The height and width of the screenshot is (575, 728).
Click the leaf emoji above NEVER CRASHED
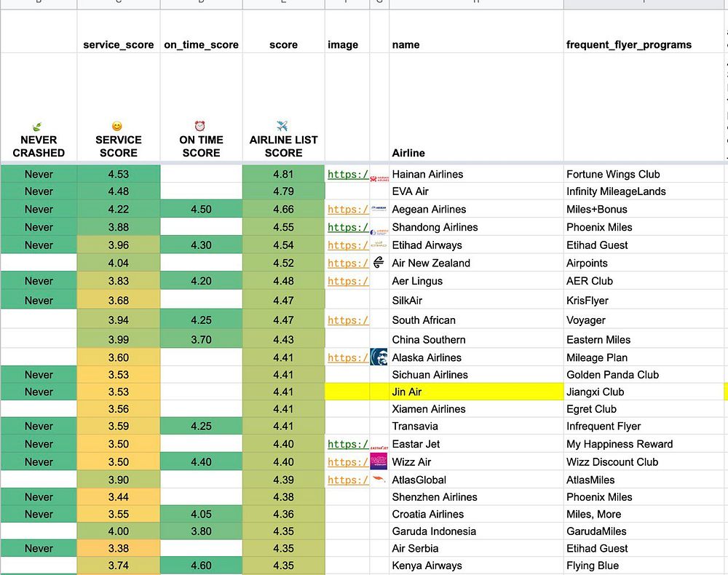37,127
